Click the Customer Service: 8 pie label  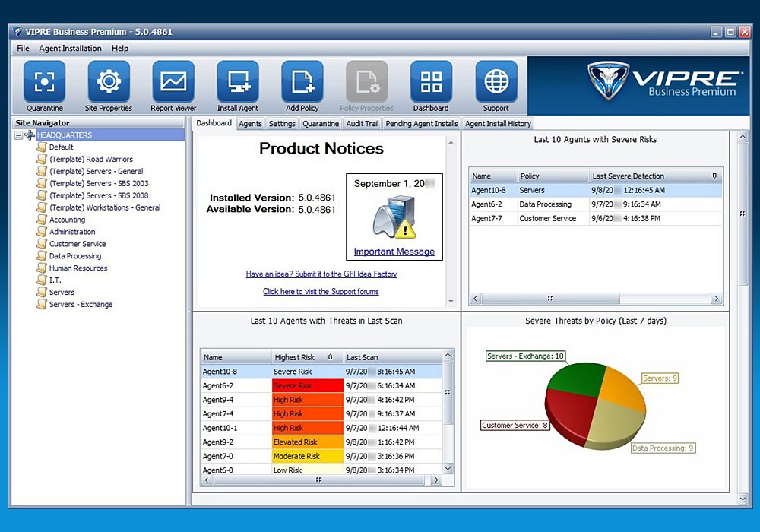(515, 426)
